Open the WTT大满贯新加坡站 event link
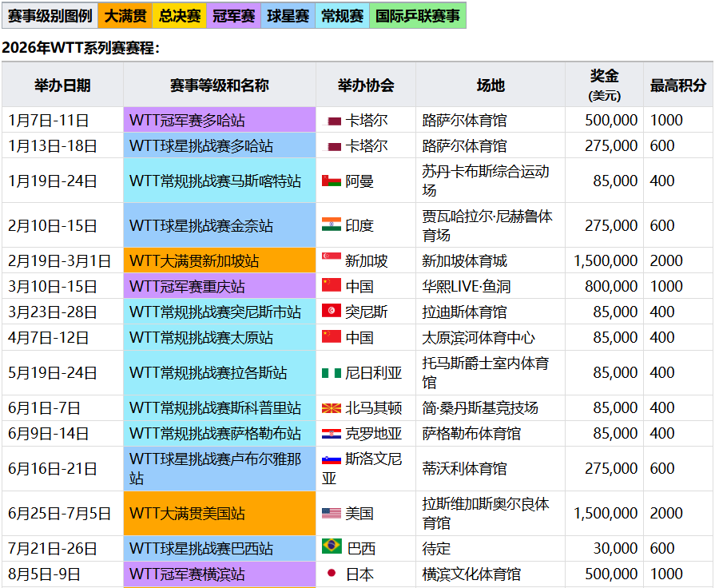Screen dimensions: 715x588 (x=194, y=261)
